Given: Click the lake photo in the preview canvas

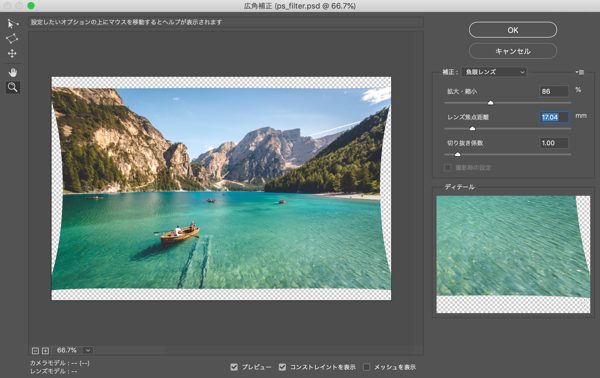Looking at the screenshot, I should [x=221, y=188].
